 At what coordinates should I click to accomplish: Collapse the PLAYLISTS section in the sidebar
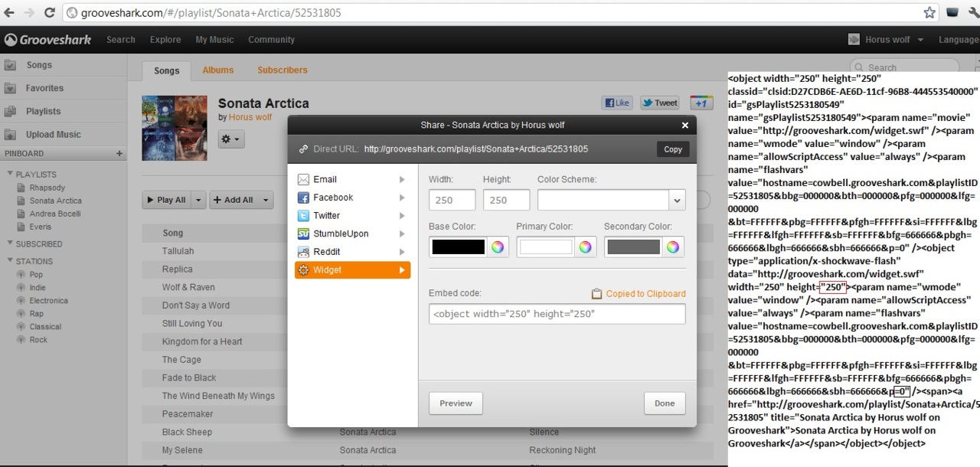click(9, 175)
